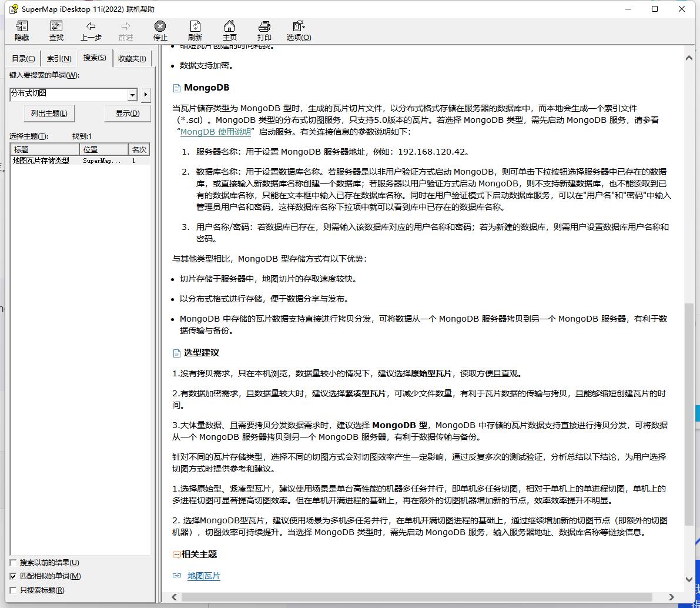Open the MongDB 使用说明 link

point(216,132)
